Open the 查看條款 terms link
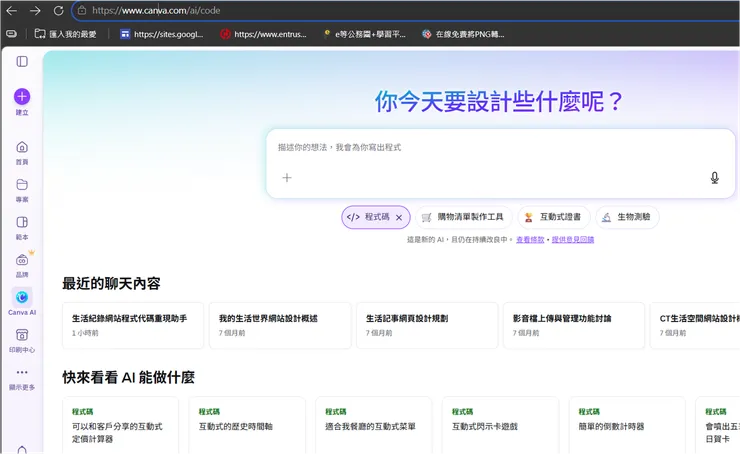740x454 pixels. point(530,240)
